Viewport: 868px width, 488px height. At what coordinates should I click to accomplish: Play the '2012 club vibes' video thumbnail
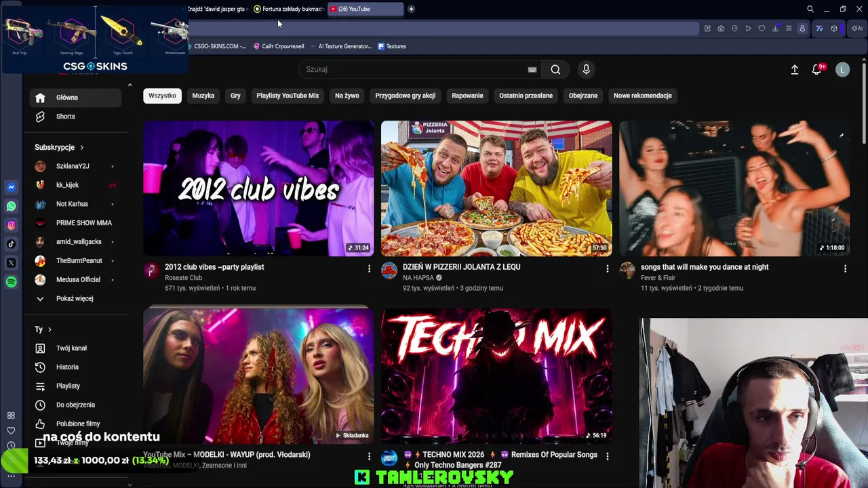click(258, 188)
